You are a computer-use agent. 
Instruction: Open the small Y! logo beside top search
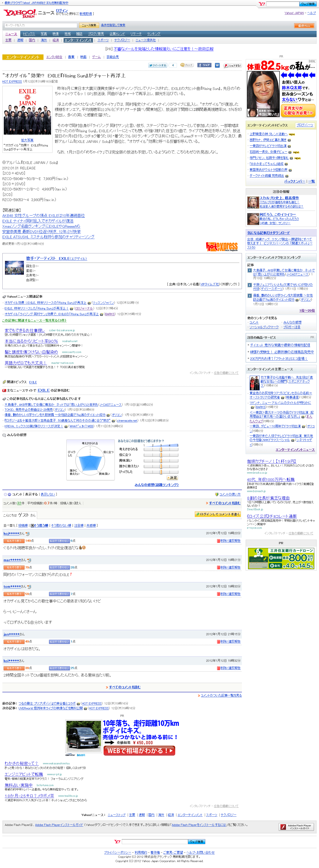(x=261, y=4)
